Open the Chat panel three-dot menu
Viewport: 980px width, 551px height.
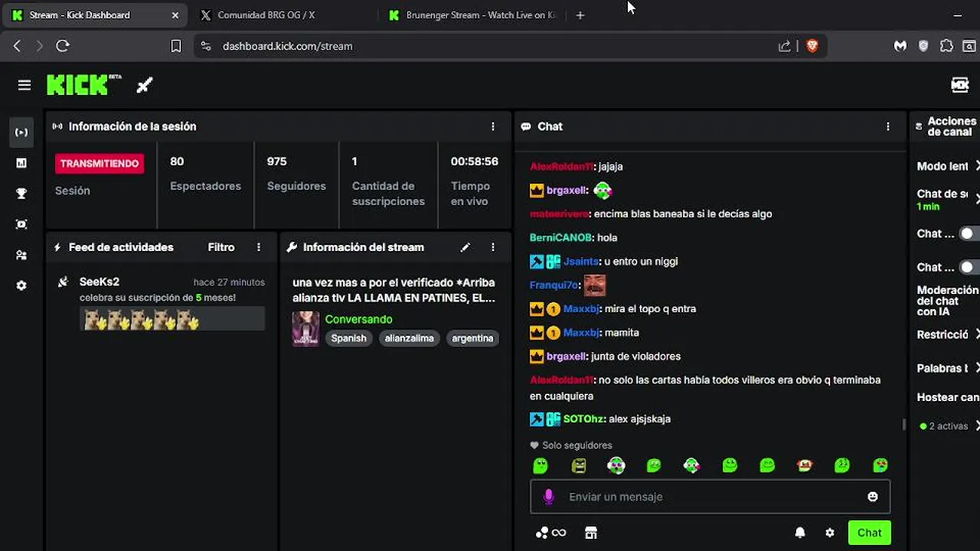click(x=888, y=126)
